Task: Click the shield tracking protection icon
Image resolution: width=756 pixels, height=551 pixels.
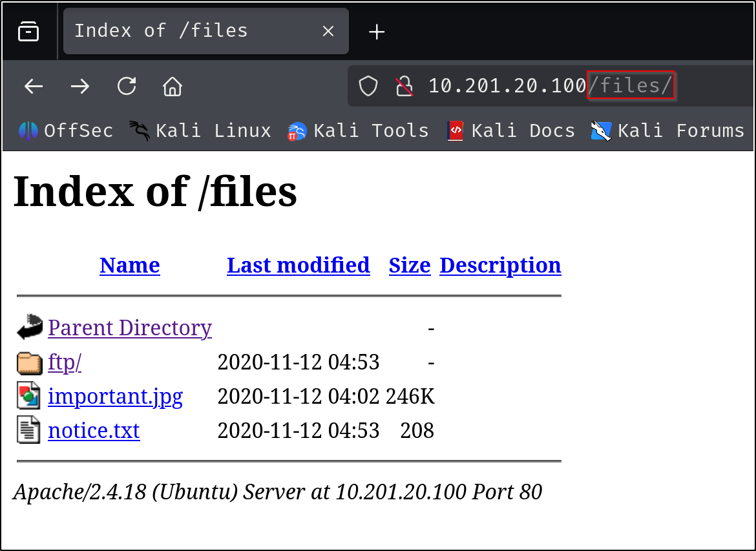Action: [x=368, y=86]
